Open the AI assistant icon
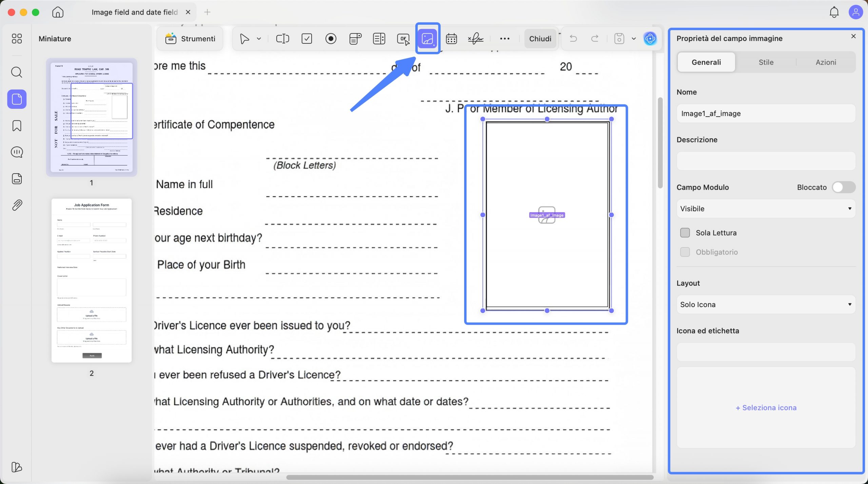868x484 pixels. point(650,39)
